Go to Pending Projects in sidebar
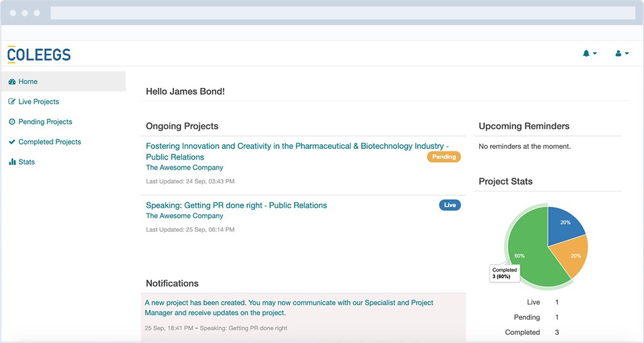The image size is (644, 343). 45,122
